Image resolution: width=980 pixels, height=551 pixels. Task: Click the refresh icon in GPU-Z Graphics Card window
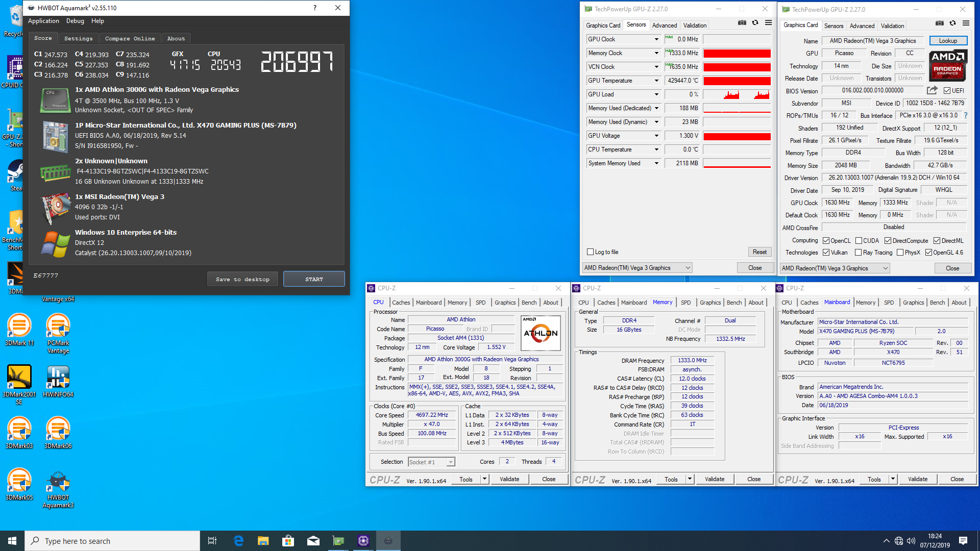[953, 23]
